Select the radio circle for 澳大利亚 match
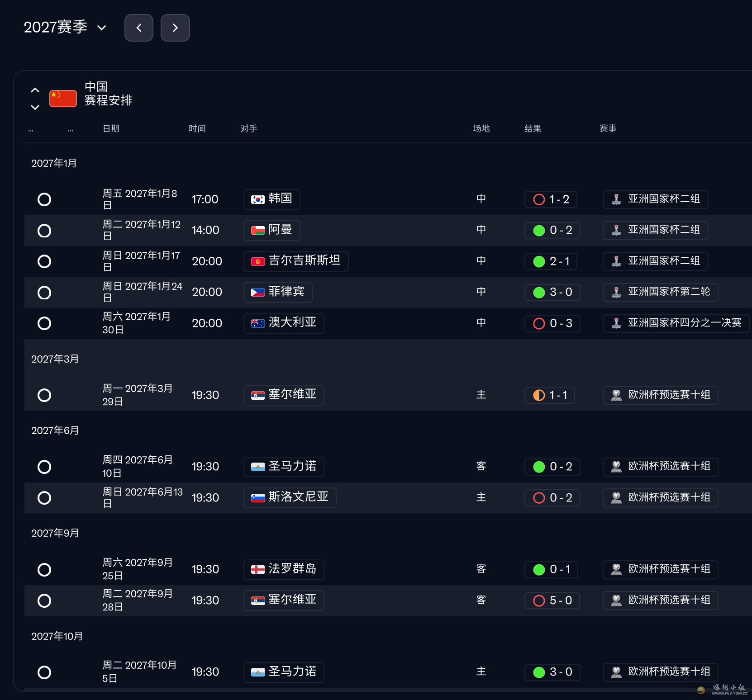The image size is (752, 700). pos(44,323)
